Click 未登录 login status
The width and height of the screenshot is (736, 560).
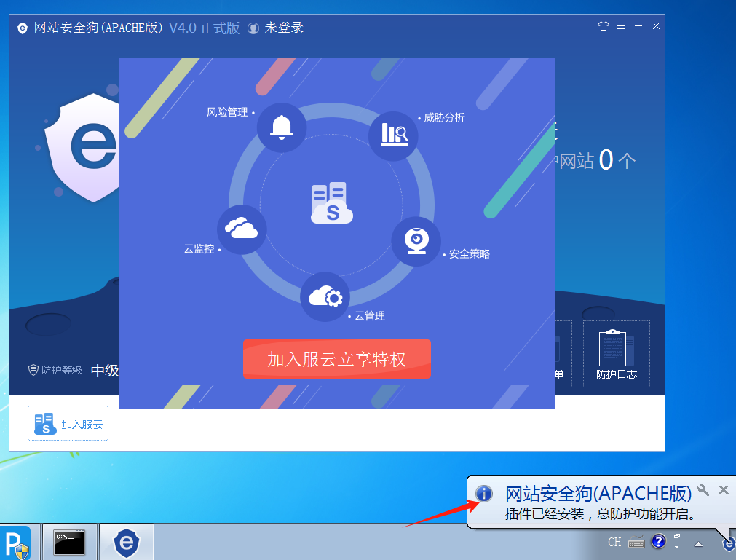click(x=284, y=28)
